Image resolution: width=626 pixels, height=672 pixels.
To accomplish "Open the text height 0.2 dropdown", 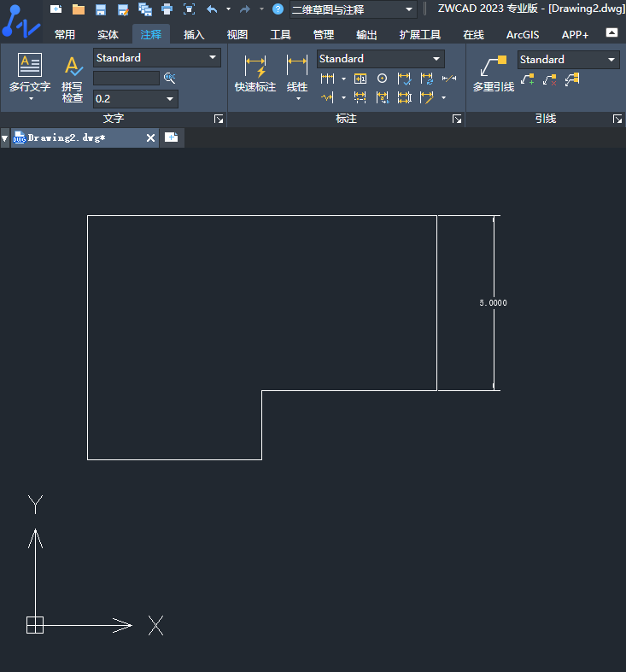I will [136, 99].
